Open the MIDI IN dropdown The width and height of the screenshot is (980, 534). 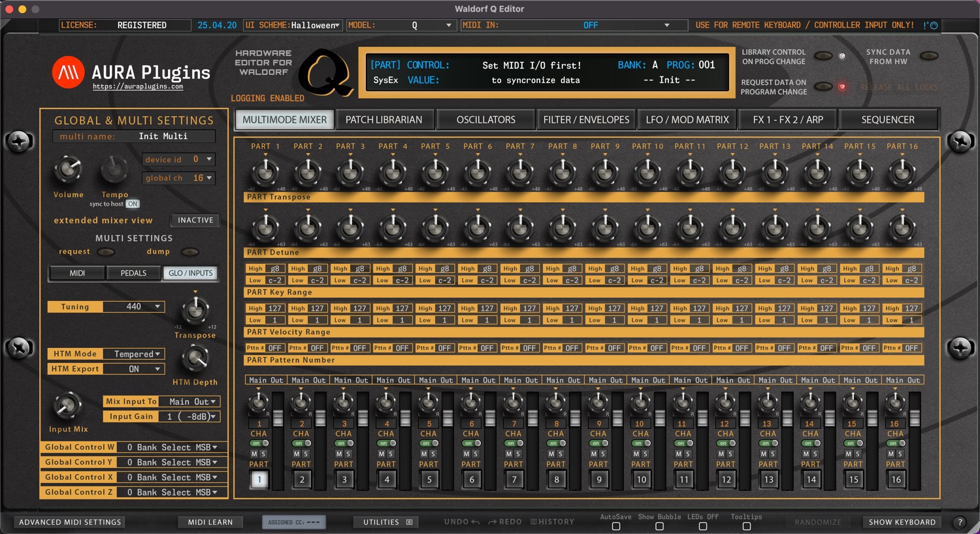574,25
